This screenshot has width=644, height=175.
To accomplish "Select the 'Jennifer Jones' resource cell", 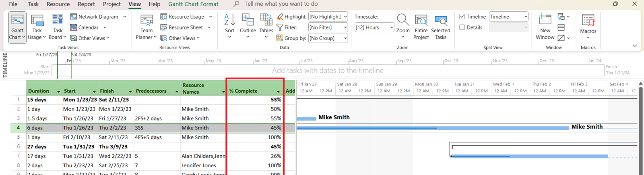I will click(x=203, y=165).
